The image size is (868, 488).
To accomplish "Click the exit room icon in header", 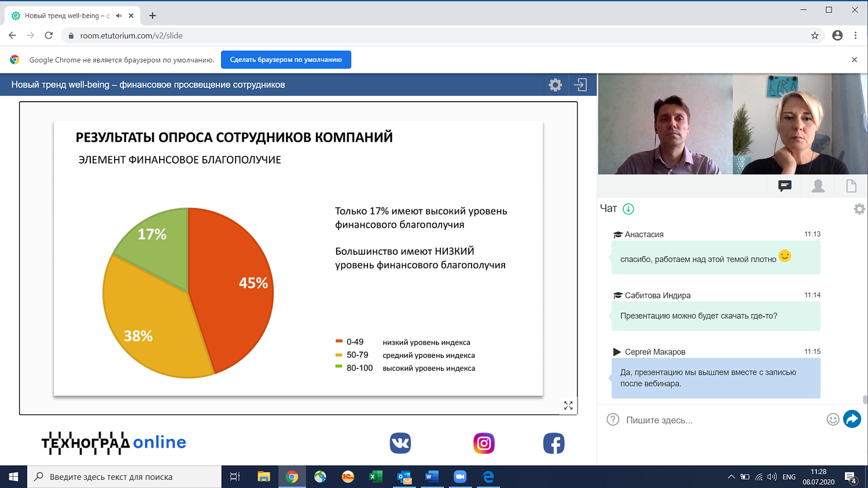I will (580, 85).
